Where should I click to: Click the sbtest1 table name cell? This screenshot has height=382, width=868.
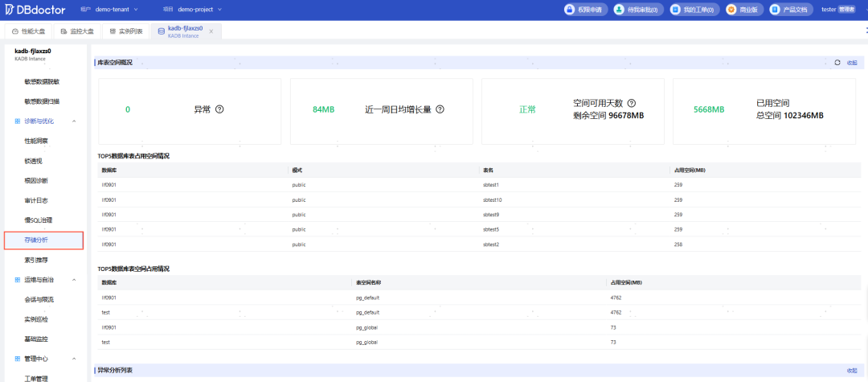491,185
